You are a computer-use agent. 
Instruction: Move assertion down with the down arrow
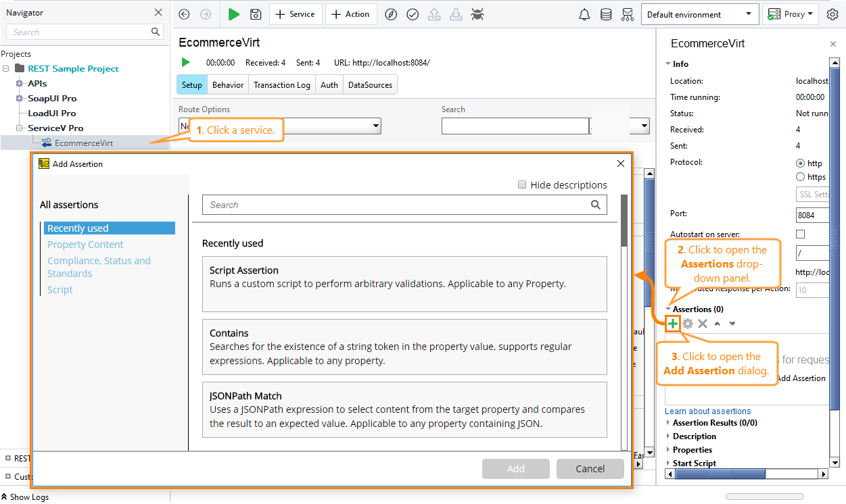click(x=732, y=324)
